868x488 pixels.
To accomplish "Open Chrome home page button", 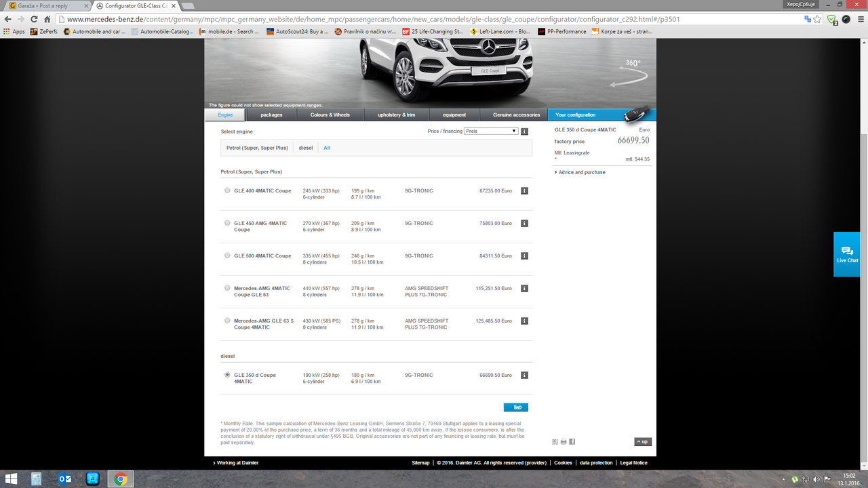I will (47, 19).
